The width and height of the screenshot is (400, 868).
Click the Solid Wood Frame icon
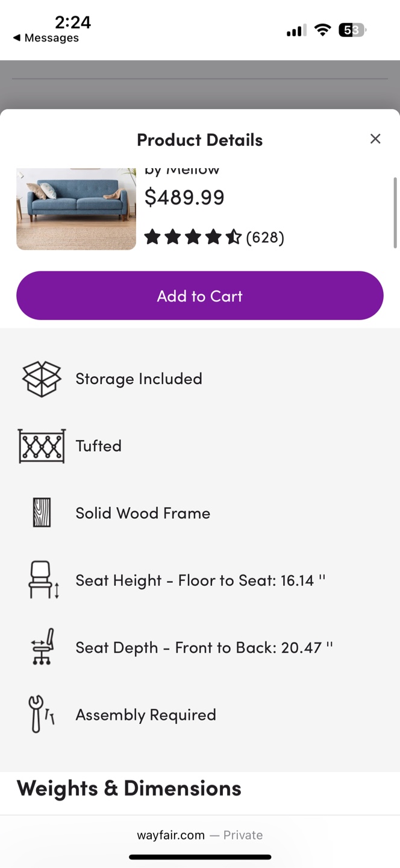pyautogui.click(x=42, y=513)
